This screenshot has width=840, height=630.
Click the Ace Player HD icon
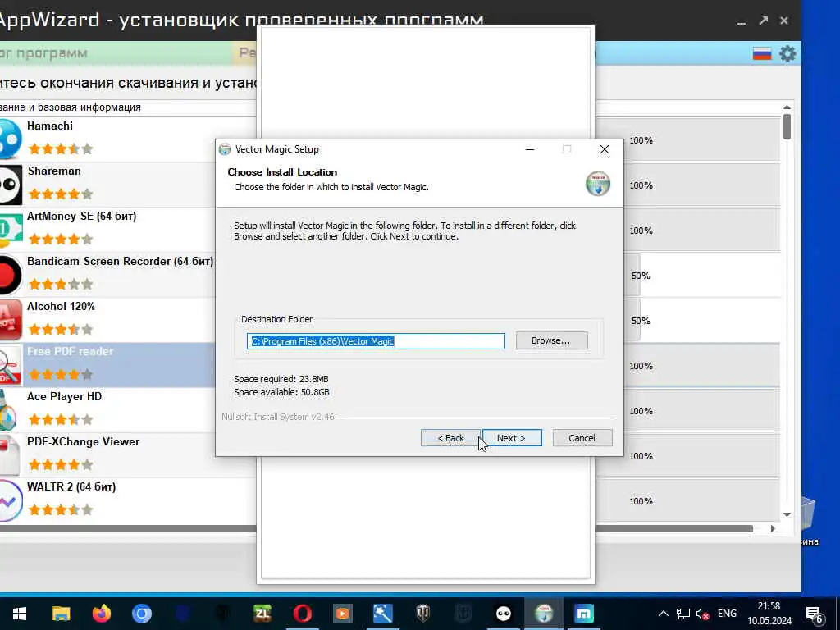click(x=8, y=410)
